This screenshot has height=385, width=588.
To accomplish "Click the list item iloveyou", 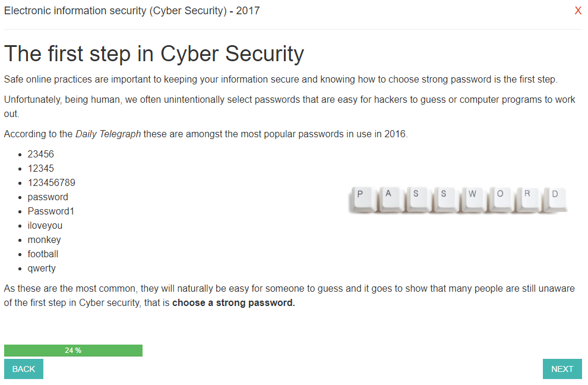I will 45,226.
